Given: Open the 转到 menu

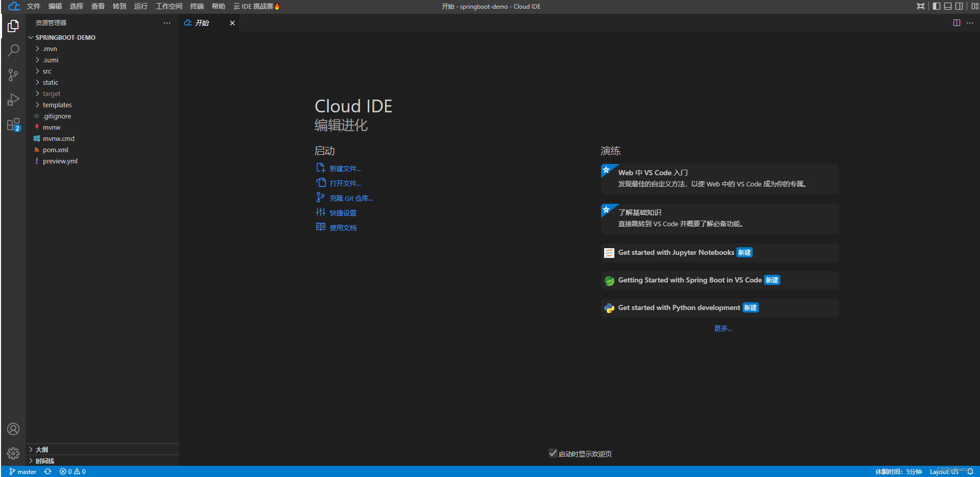Looking at the screenshot, I should pyautogui.click(x=119, y=6).
